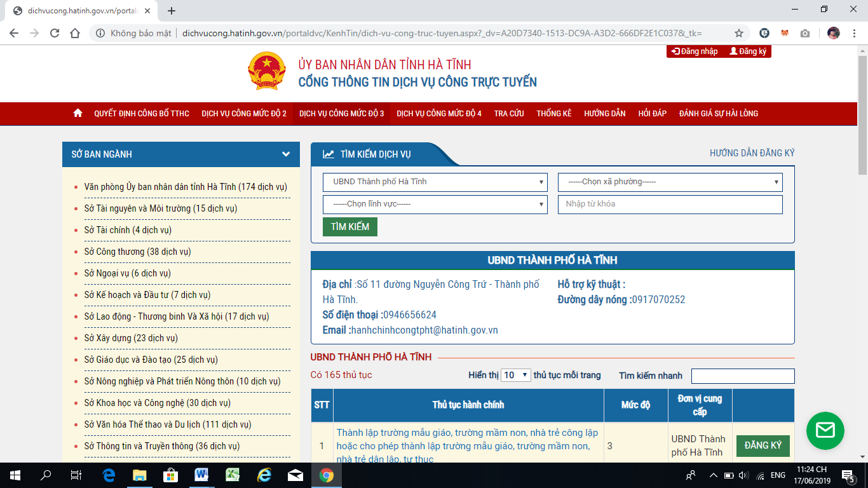Open File Explorer from taskbar
Screen dimensions: 868x488
(140, 475)
